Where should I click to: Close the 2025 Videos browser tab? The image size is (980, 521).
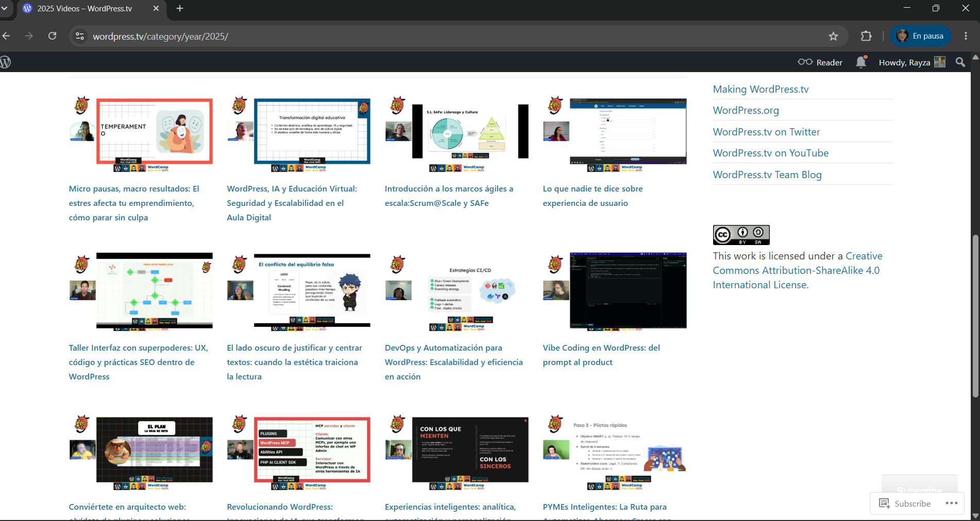tap(156, 8)
